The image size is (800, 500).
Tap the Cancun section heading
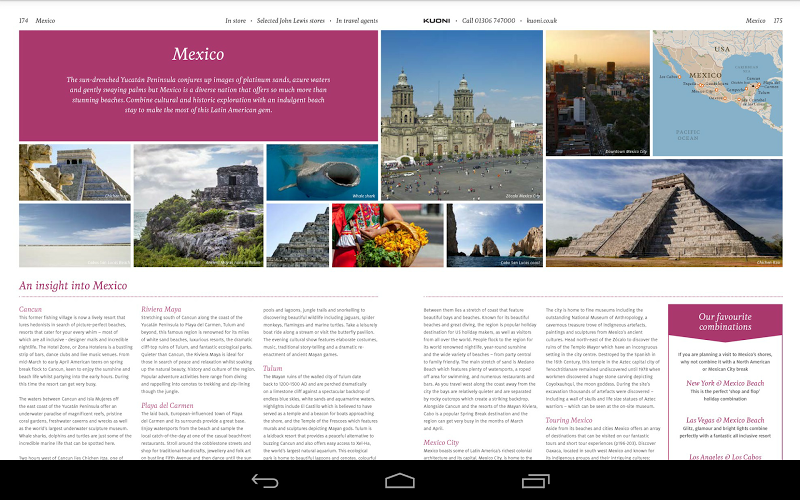30,309
